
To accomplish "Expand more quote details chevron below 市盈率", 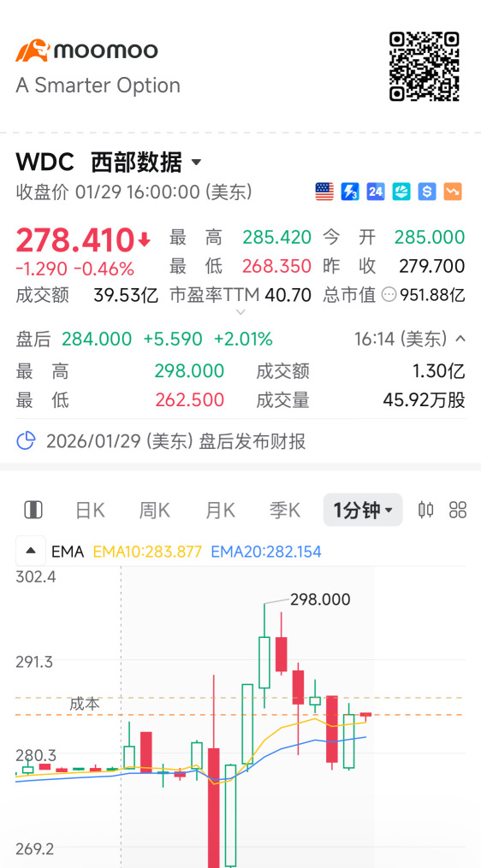I will 240,312.
